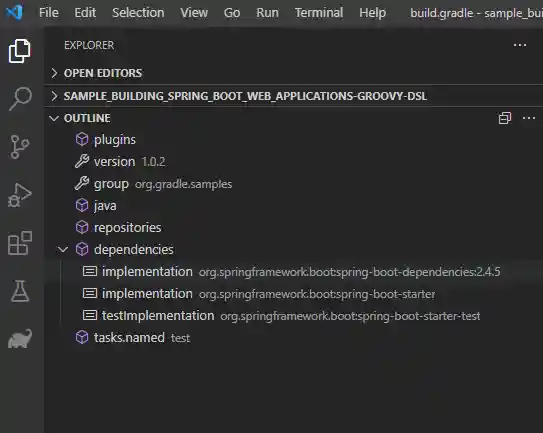The height and width of the screenshot is (433, 543).
Task: Click icon beside testImplementation row
Action: tap(90, 315)
